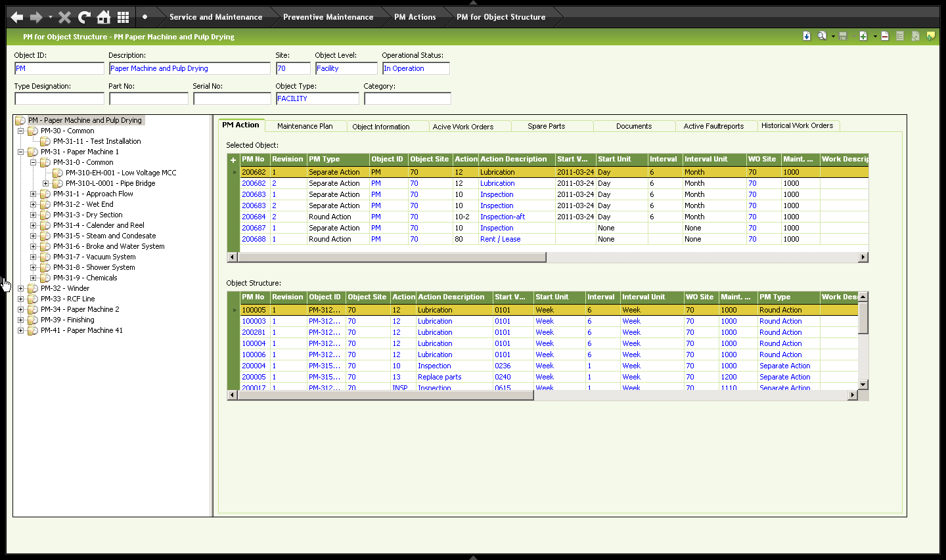Open PM No 100003 link in Object Structure

click(254, 321)
